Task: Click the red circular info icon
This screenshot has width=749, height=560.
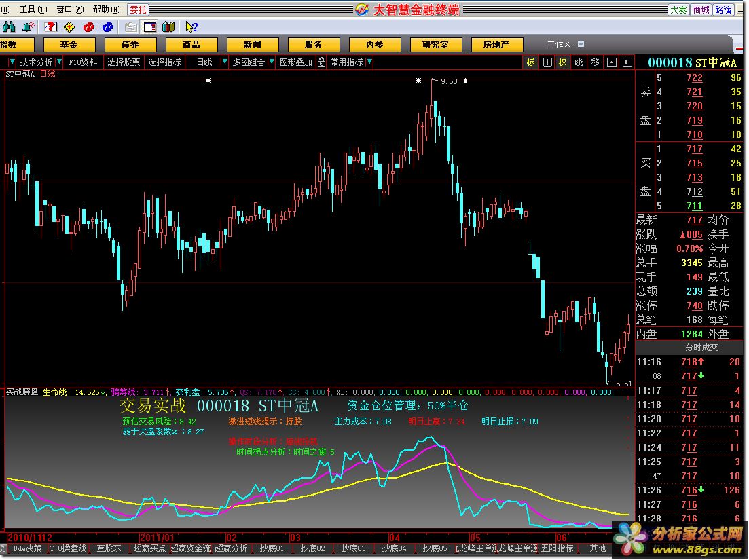Action: 89,26
